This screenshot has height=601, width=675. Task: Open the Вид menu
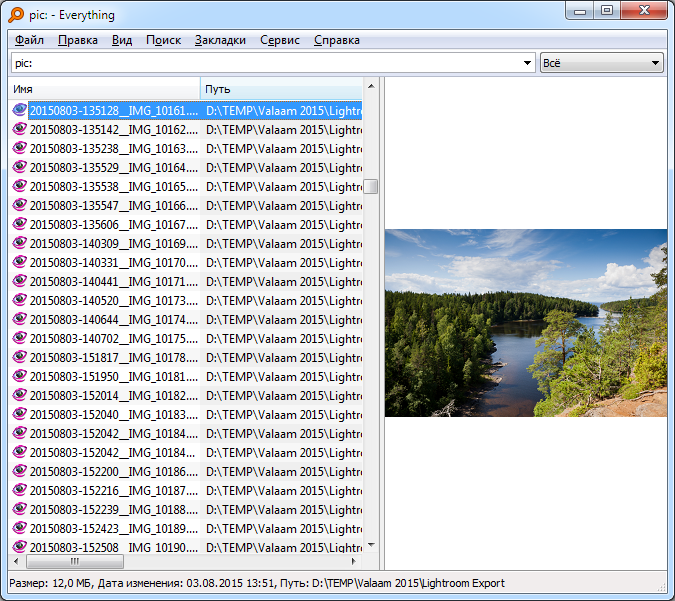122,40
